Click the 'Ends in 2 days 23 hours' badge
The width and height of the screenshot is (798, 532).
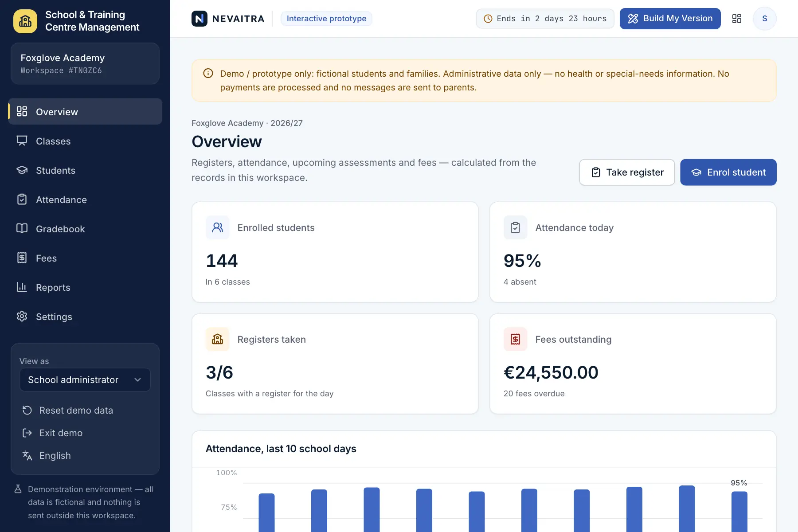click(x=545, y=19)
